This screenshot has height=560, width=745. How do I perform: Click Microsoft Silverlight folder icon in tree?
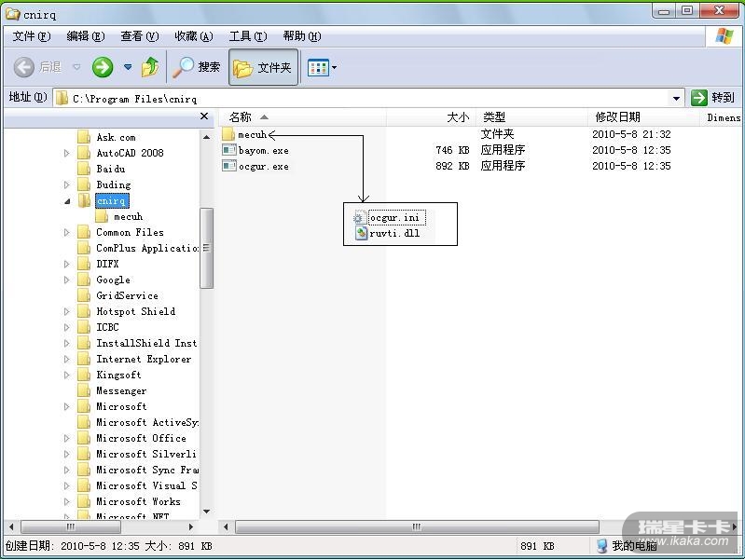tap(84, 454)
